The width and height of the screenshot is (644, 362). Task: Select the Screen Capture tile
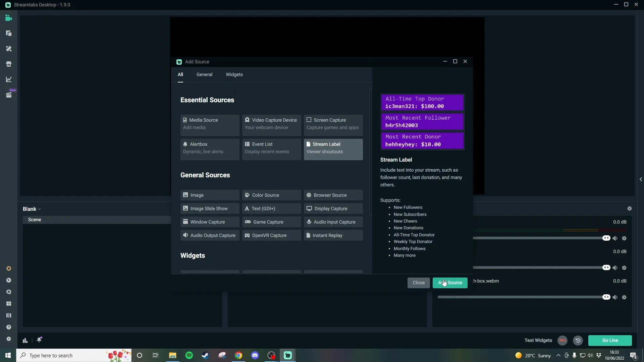[x=333, y=125]
